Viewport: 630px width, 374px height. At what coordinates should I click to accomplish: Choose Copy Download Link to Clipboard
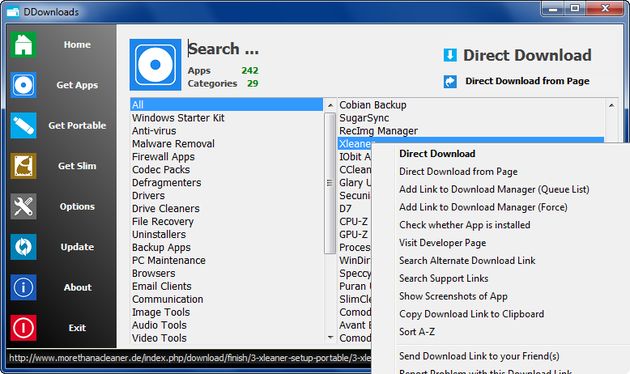coord(472,314)
